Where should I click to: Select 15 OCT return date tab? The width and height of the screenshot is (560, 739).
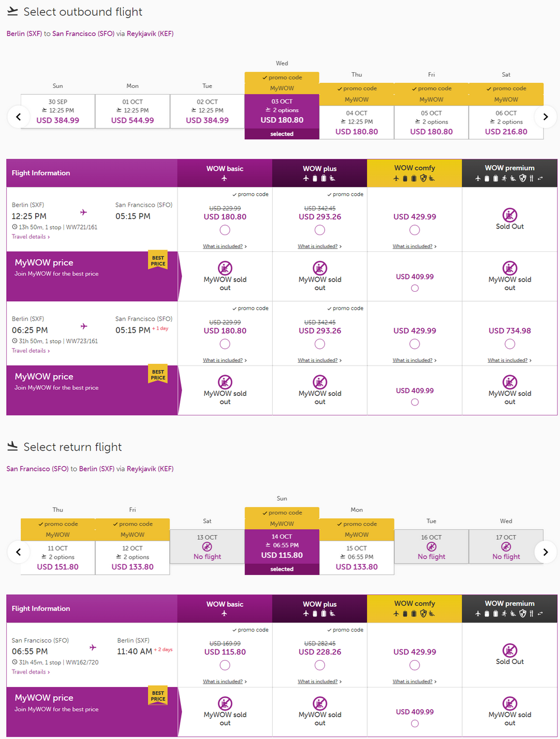(357, 558)
